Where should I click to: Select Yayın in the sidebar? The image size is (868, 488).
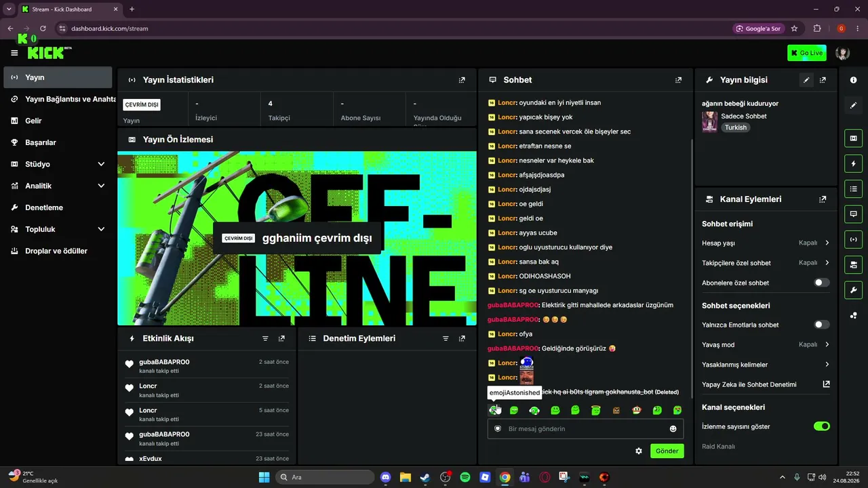pos(58,77)
